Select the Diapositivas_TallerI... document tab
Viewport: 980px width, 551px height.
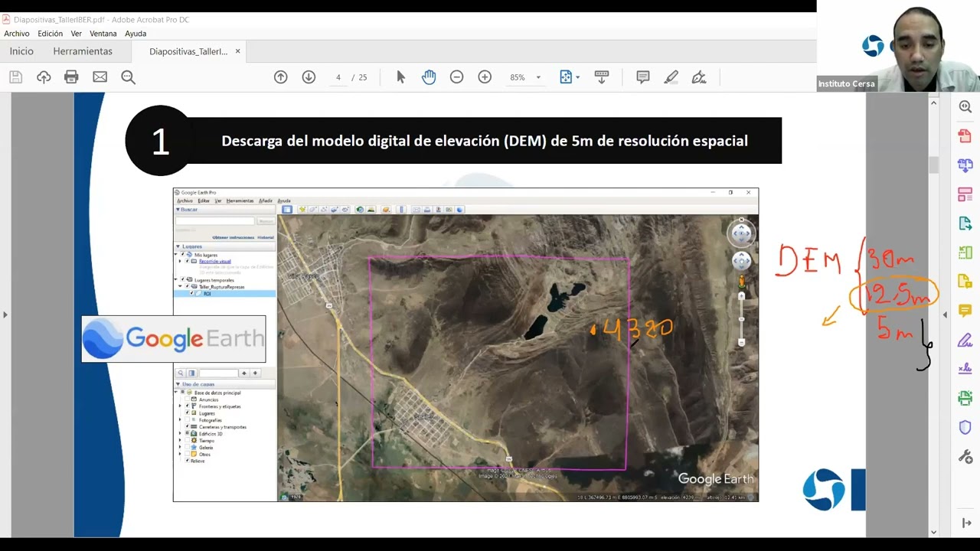point(188,51)
